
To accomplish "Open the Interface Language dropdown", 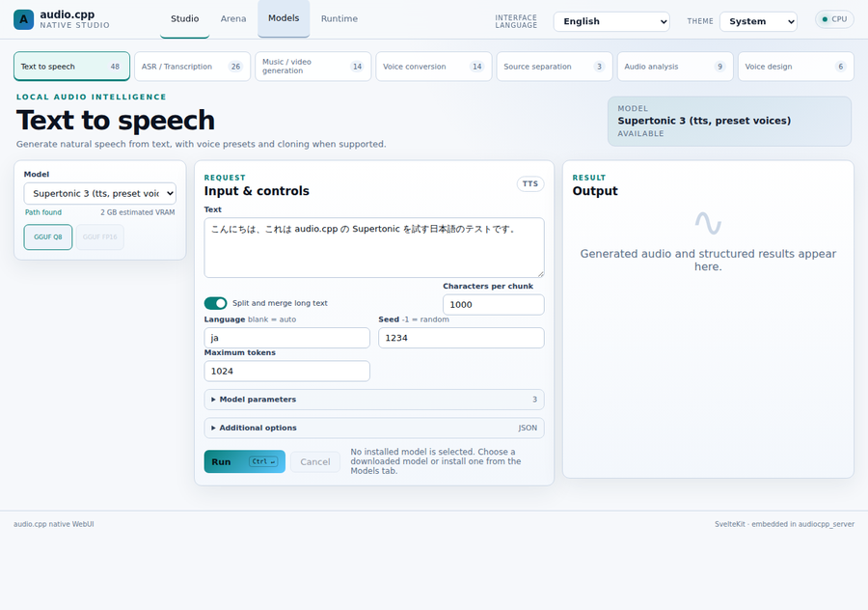I will (611, 21).
